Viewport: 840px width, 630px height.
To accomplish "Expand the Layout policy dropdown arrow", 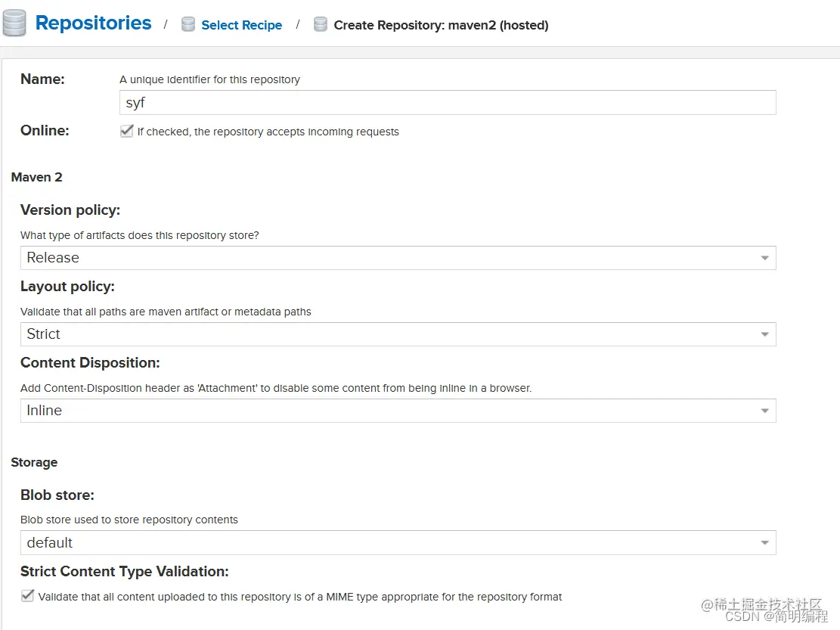I will (x=764, y=334).
